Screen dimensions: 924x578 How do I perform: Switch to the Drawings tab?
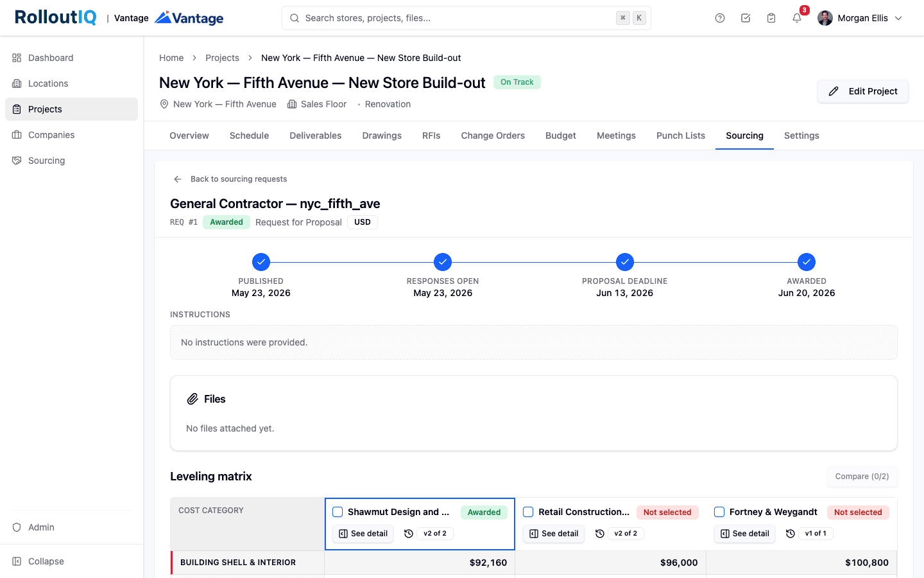tap(382, 136)
